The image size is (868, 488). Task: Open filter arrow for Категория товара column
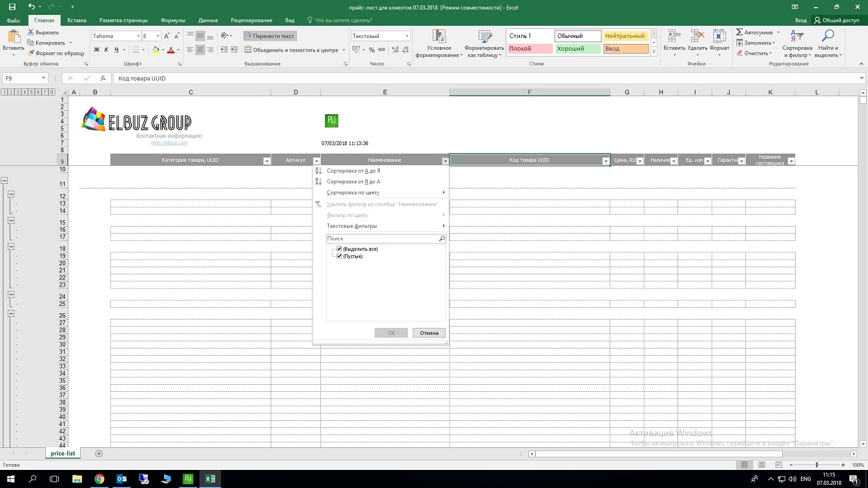[267, 161]
